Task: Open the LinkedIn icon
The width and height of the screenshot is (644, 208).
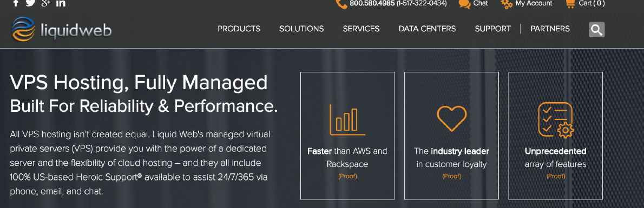Action: 61,3
